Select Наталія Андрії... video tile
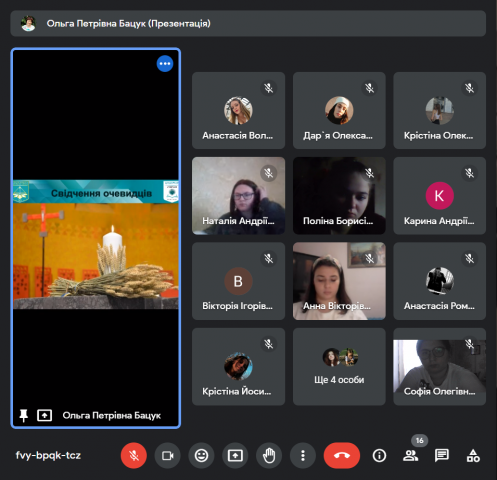The image size is (497, 480). pos(238,196)
